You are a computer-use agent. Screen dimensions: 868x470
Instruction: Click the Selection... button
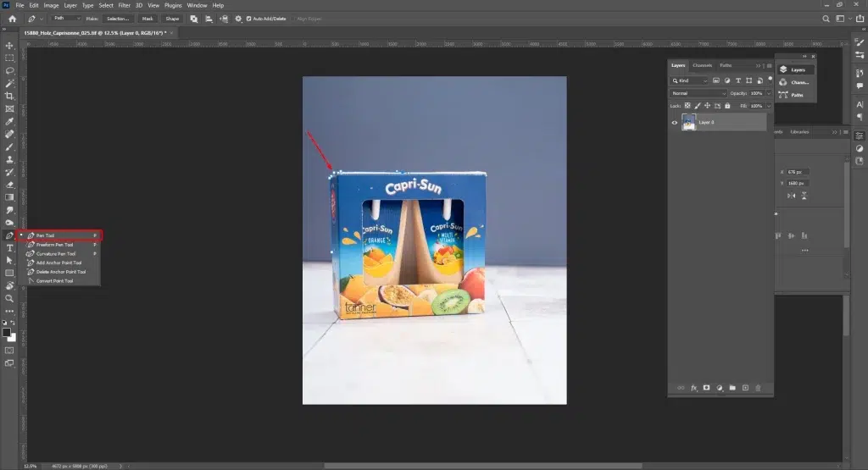[118, 19]
